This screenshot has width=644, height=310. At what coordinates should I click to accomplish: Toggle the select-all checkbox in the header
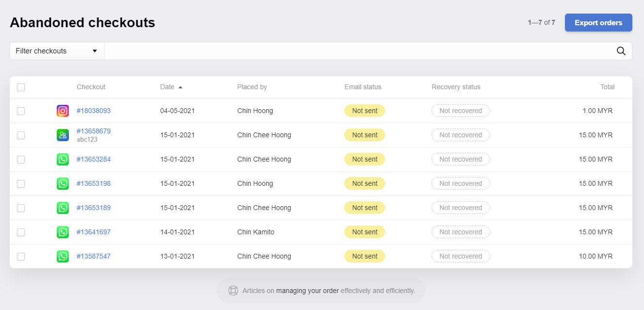coord(21,87)
